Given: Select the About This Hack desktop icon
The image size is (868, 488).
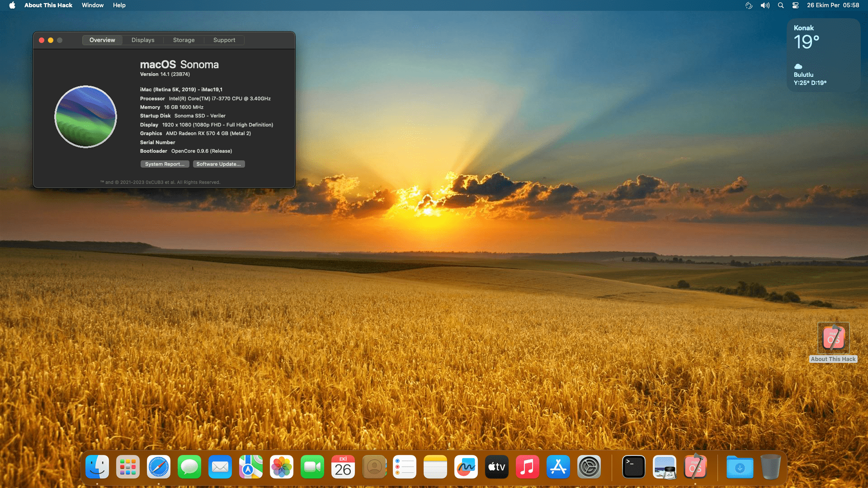Looking at the screenshot, I should point(833,338).
